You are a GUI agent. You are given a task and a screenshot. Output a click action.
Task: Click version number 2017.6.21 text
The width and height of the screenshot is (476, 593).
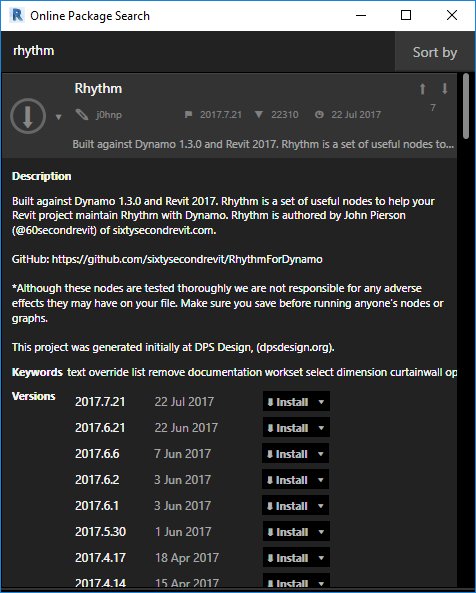100,428
